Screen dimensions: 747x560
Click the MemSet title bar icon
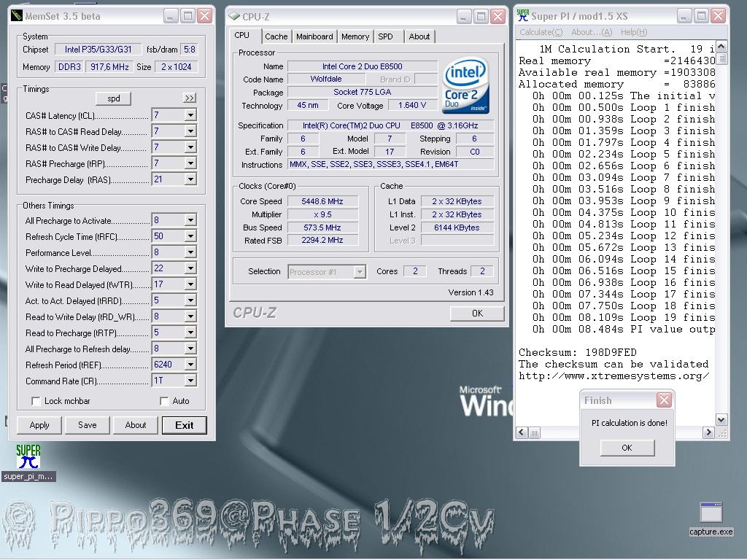[x=17, y=16]
